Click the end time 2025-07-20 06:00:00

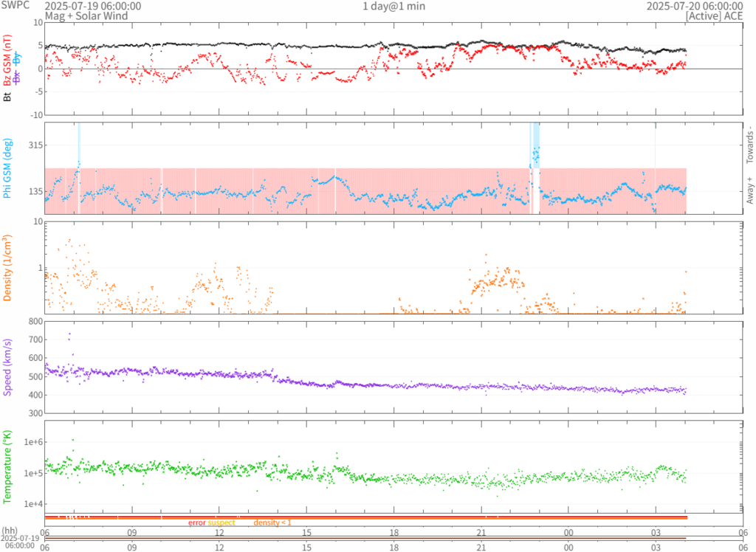pyautogui.click(x=695, y=6)
